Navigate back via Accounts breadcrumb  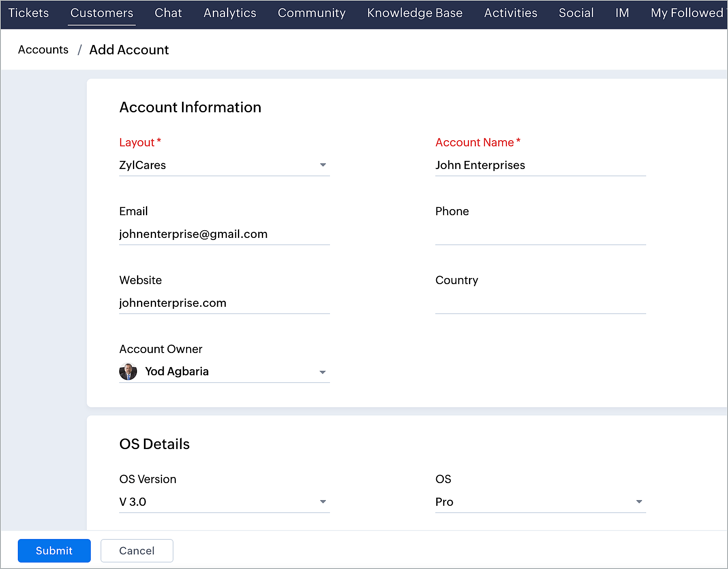pyautogui.click(x=43, y=50)
